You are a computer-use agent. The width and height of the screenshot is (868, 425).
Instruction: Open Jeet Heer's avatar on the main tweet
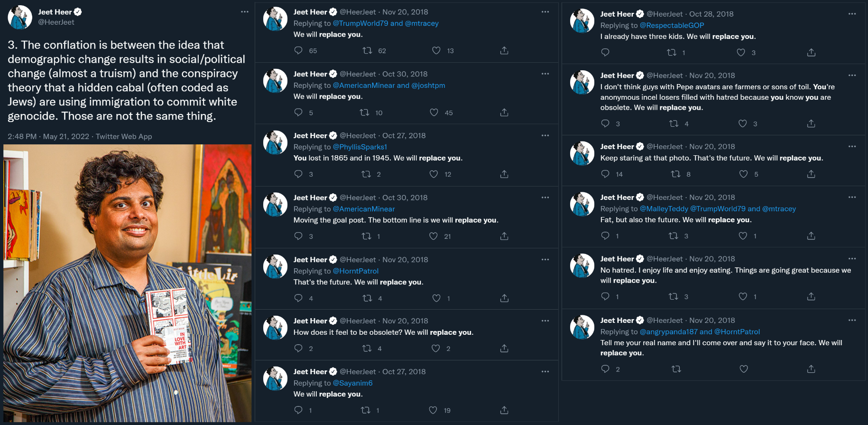click(x=20, y=17)
